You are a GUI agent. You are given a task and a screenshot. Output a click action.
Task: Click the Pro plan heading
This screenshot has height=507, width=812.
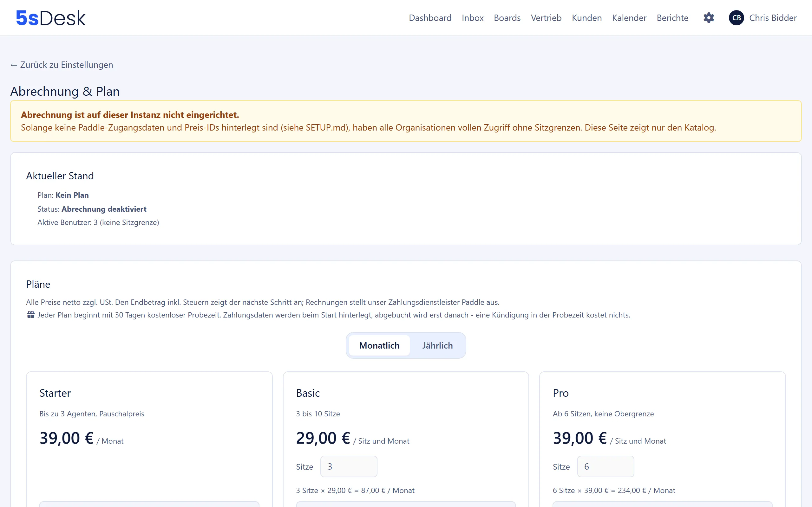click(560, 393)
